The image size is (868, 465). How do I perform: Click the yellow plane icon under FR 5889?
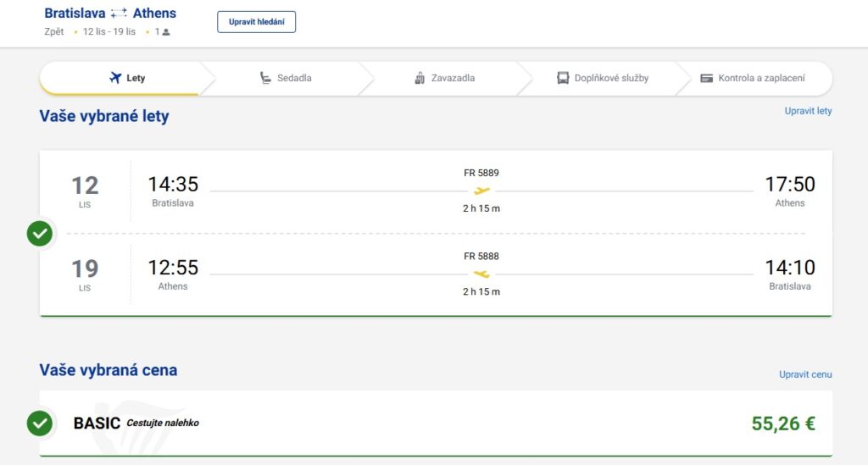[x=481, y=191]
